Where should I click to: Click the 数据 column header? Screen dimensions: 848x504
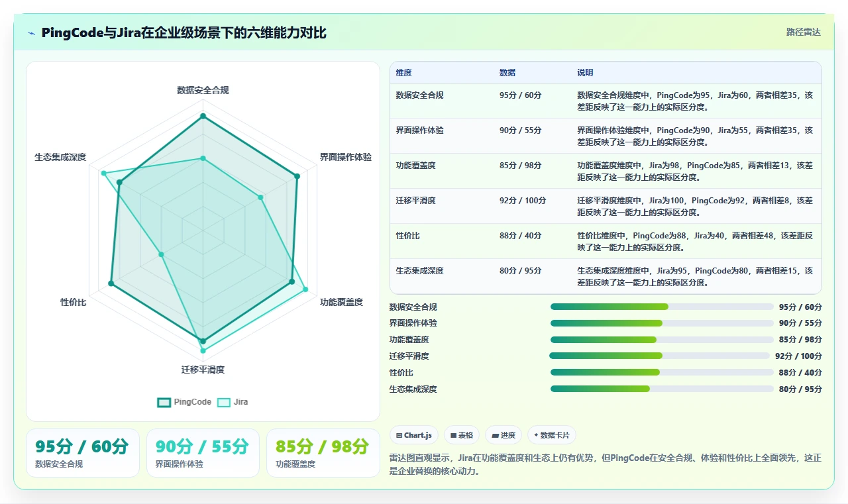[x=507, y=73]
